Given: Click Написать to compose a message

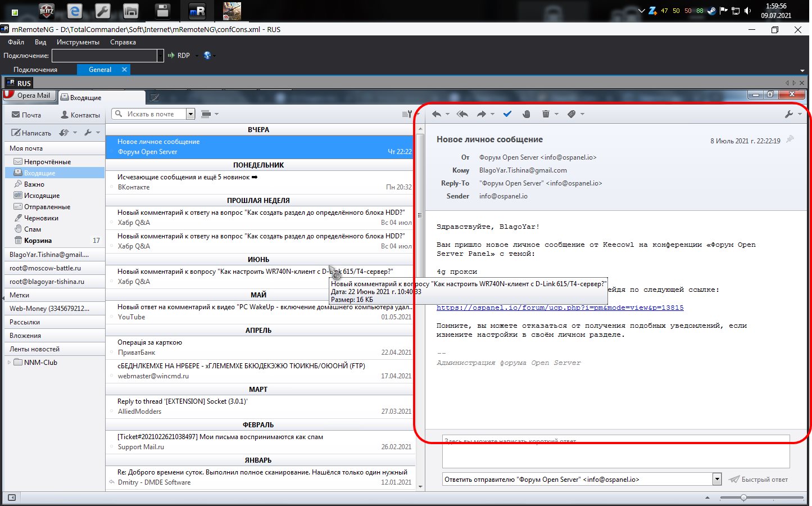Looking at the screenshot, I should (31, 133).
